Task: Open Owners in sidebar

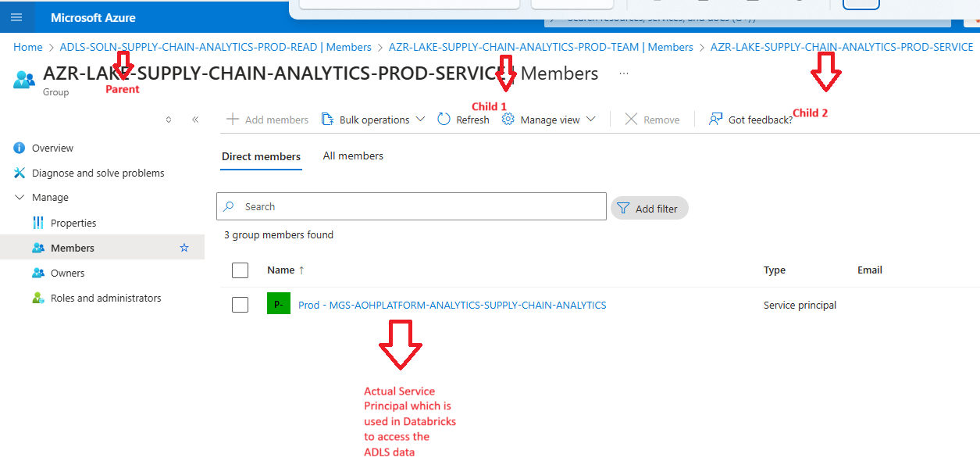Action: pos(68,273)
